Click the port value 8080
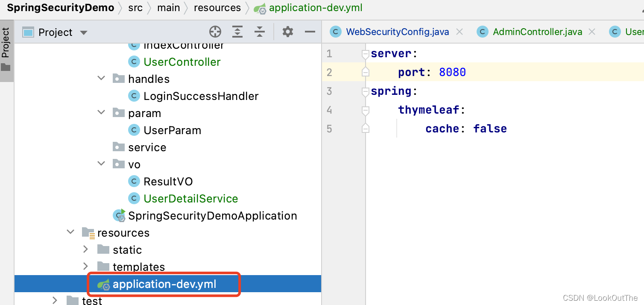The image size is (644, 305). 452,72
